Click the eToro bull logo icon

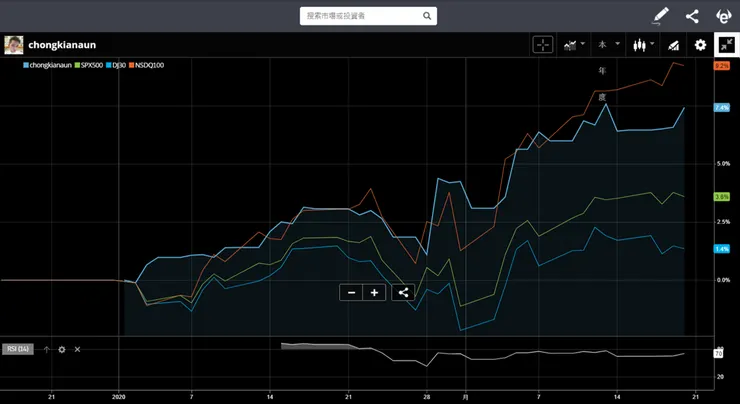click(x=723, y=17)
